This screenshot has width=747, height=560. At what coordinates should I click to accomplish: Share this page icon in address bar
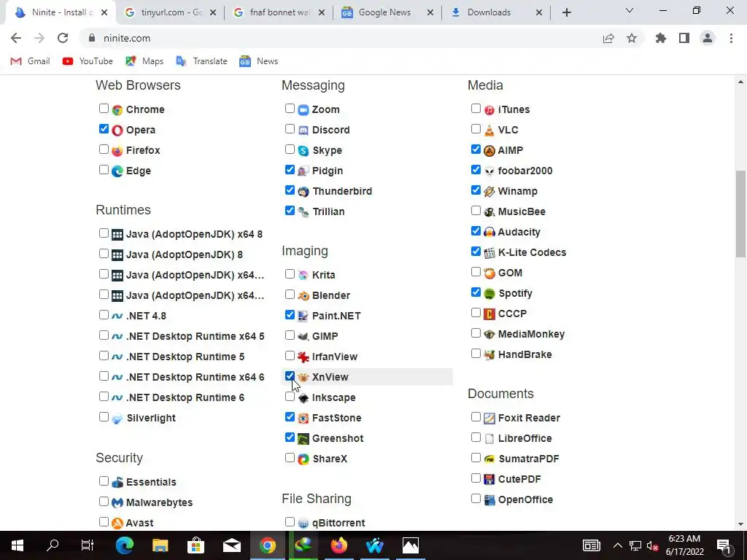(x=608, y=38)
